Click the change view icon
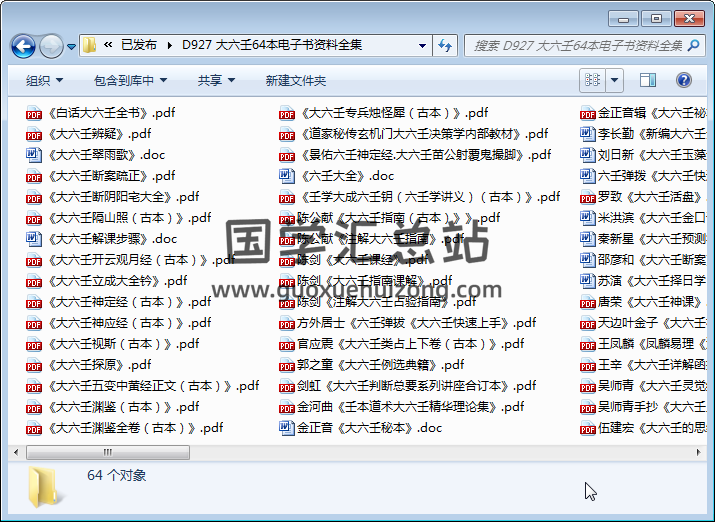This screenshot has height=522, width=715. point(593,80)
